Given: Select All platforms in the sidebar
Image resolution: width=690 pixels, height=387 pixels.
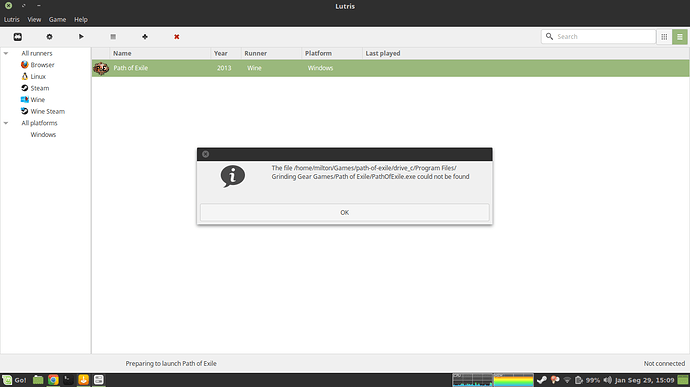Looking at the screenshot, I should point(39,123).
